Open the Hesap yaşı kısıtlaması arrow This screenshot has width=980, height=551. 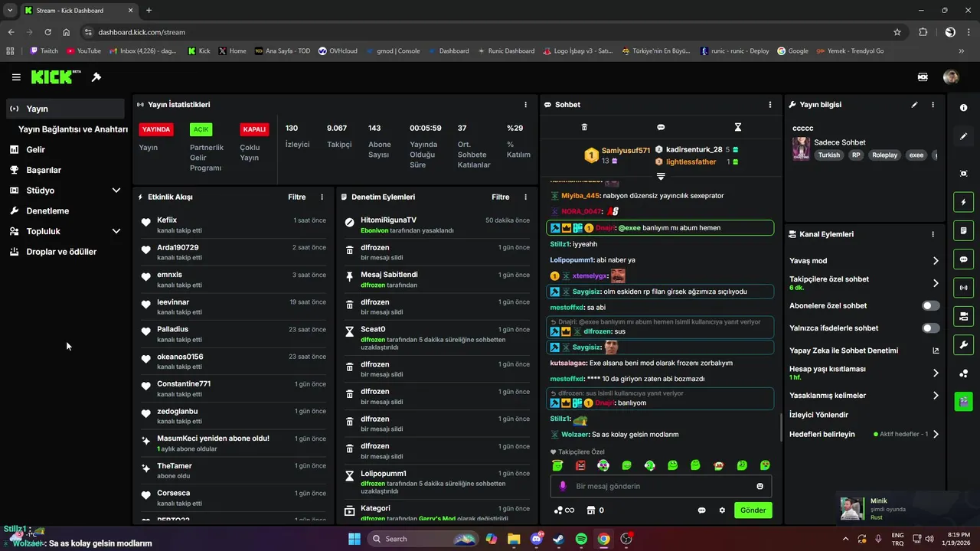pyautogui.click(x=936, y=373)
